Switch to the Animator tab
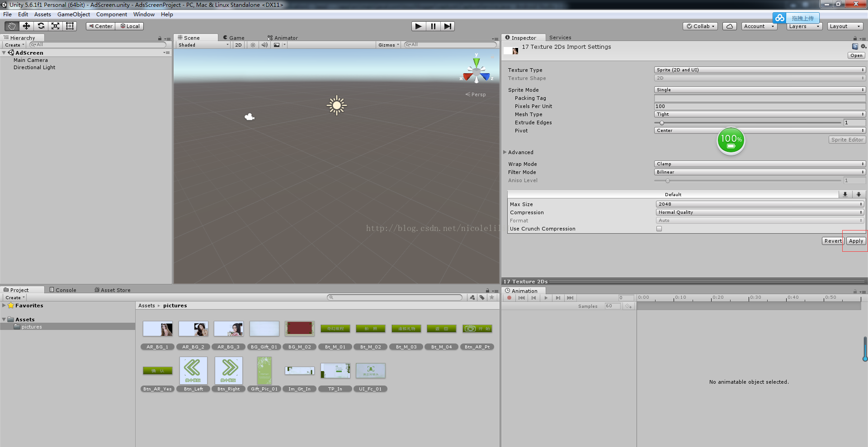868x447 pixels. [283, 38]
